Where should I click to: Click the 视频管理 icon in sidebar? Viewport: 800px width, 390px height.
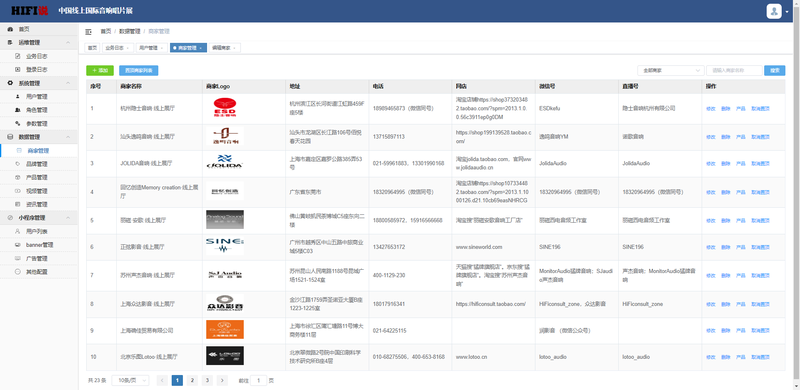[18, 191]
